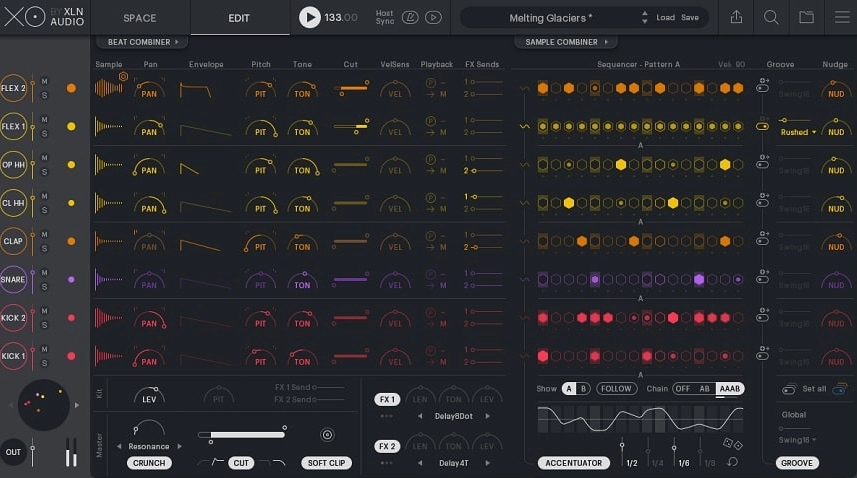Screen dimensions: 857x478
Task: Select the FLEX 2 channel pad
Action: click(x=13, y=88)
